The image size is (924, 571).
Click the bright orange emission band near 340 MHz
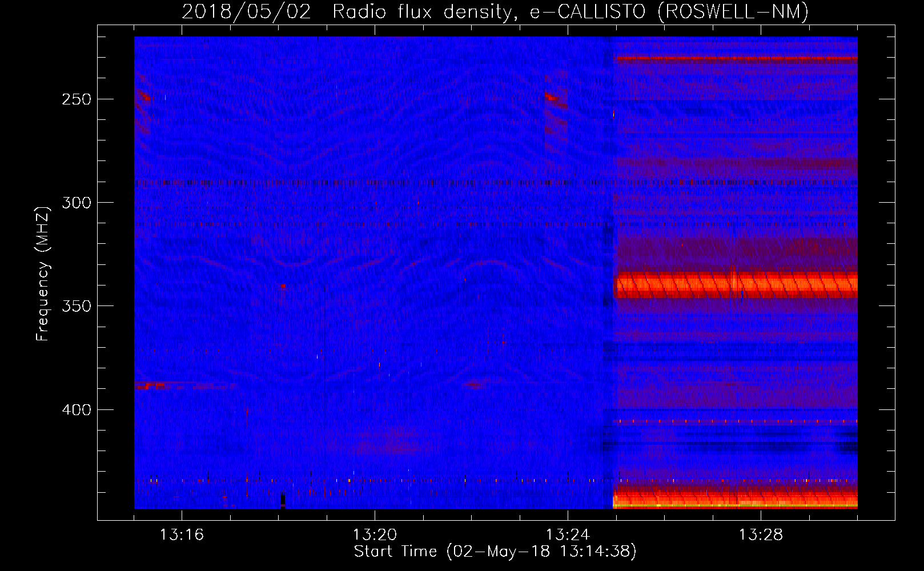[736, 285]
